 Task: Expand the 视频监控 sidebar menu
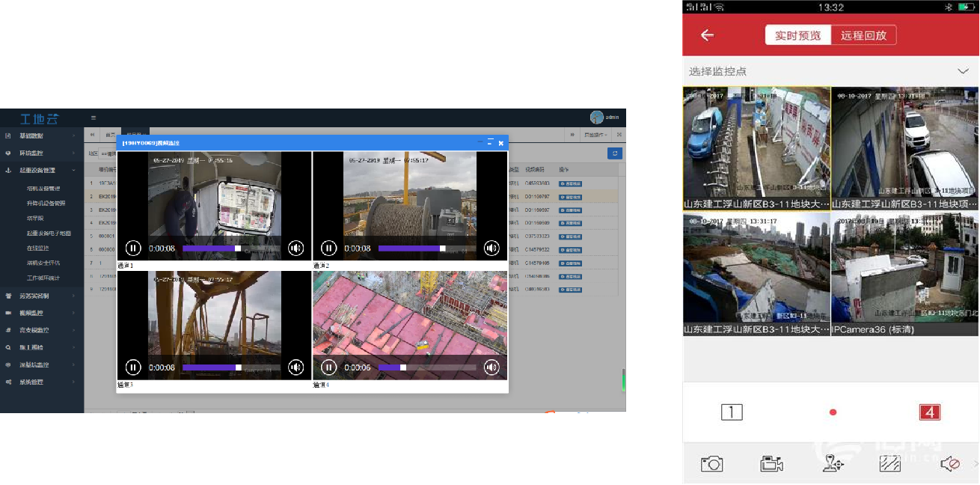(31, 313)
